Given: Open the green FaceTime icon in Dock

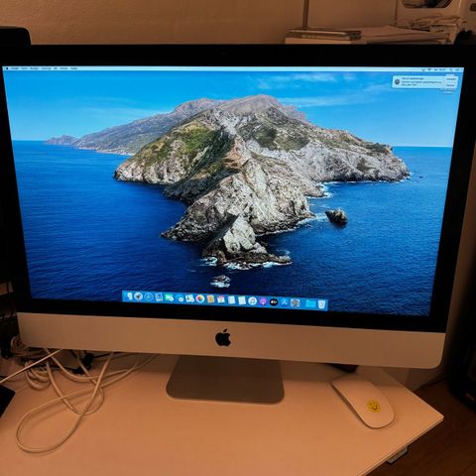Looking at the screenshot, I should click(169, 297).
